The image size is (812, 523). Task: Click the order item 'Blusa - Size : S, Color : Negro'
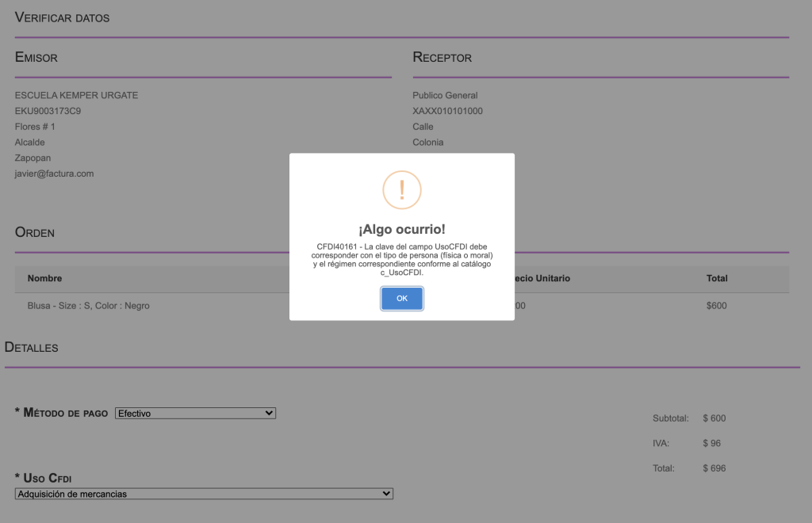[x=89, y=306]
